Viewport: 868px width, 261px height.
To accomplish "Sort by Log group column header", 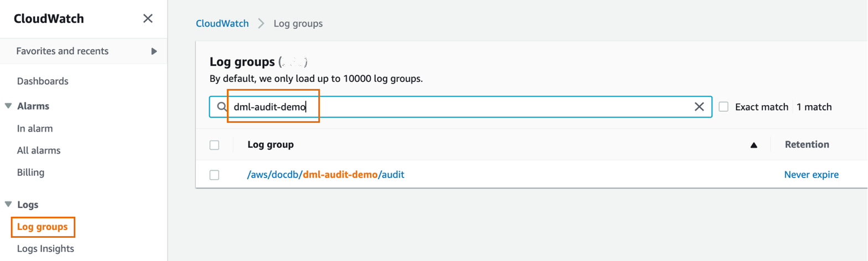I will tap(271, 144).
